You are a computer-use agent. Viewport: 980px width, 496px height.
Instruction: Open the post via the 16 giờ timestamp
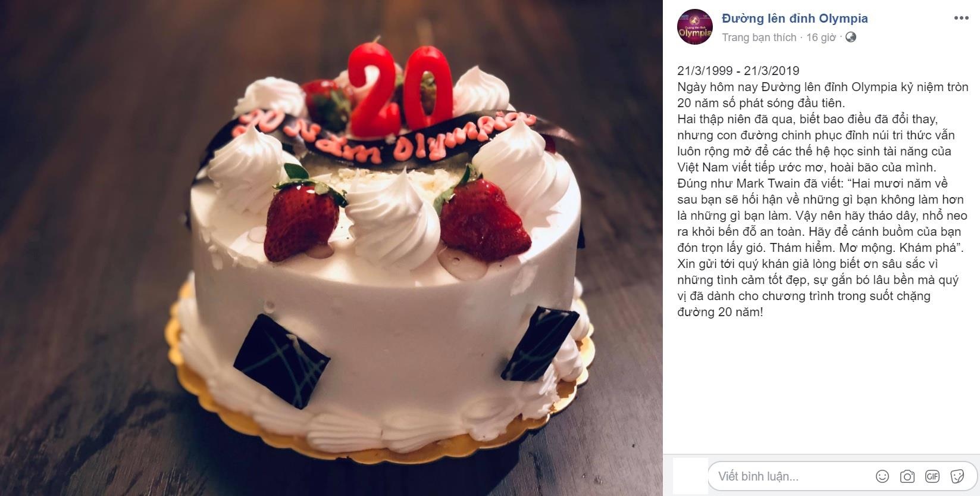click(821, 38)
